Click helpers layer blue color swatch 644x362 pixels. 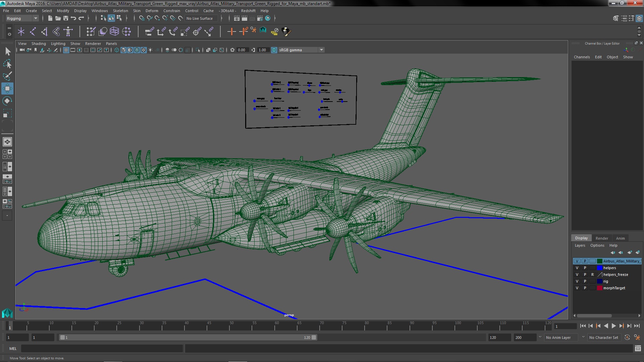point(599,268)
